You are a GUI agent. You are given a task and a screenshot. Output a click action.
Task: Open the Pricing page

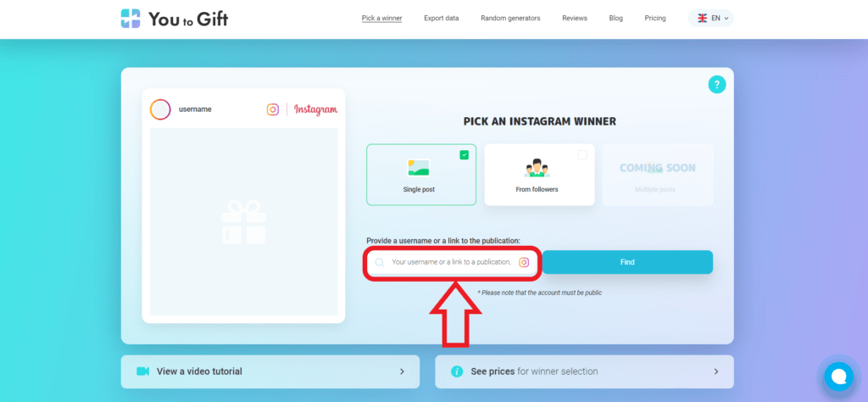coord(655,19)
